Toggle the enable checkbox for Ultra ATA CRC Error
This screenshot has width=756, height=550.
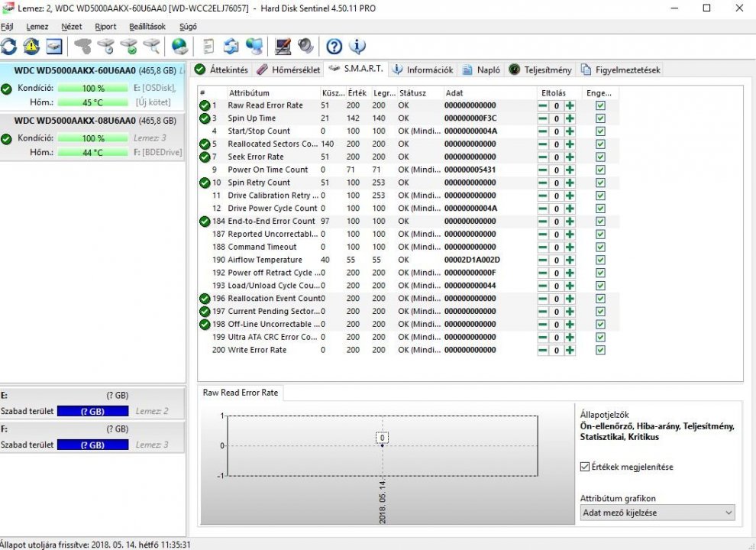600,337
